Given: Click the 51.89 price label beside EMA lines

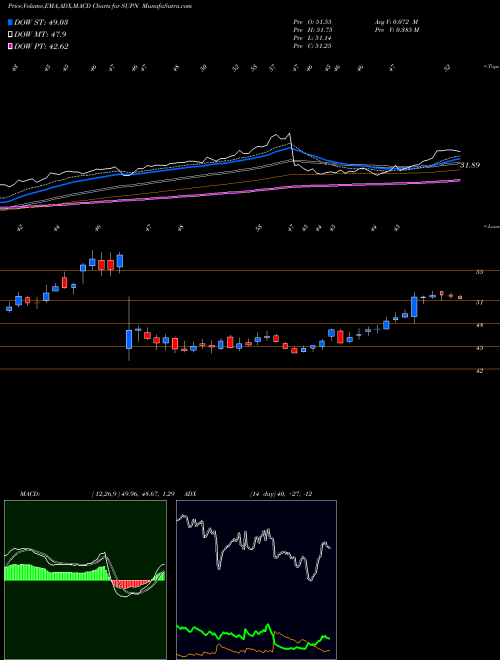Looking at the screenshot, I should [470, 165].
